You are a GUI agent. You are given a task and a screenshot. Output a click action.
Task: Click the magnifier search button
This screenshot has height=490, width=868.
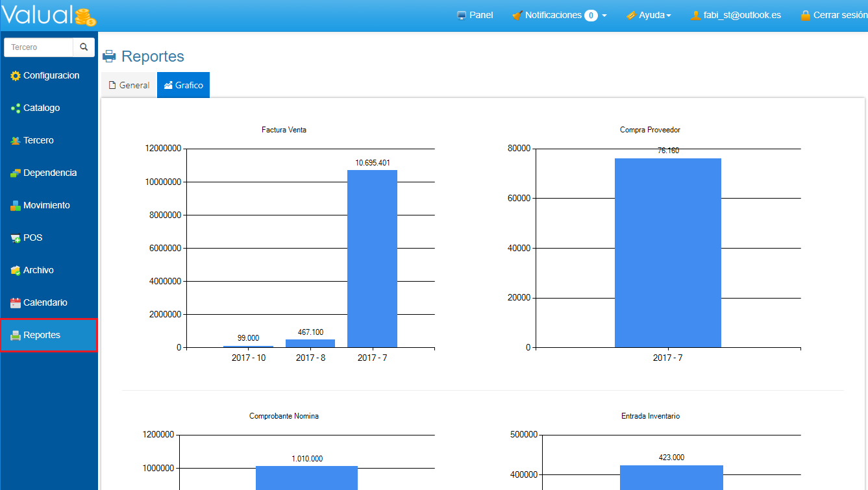[x=84, y=47]
